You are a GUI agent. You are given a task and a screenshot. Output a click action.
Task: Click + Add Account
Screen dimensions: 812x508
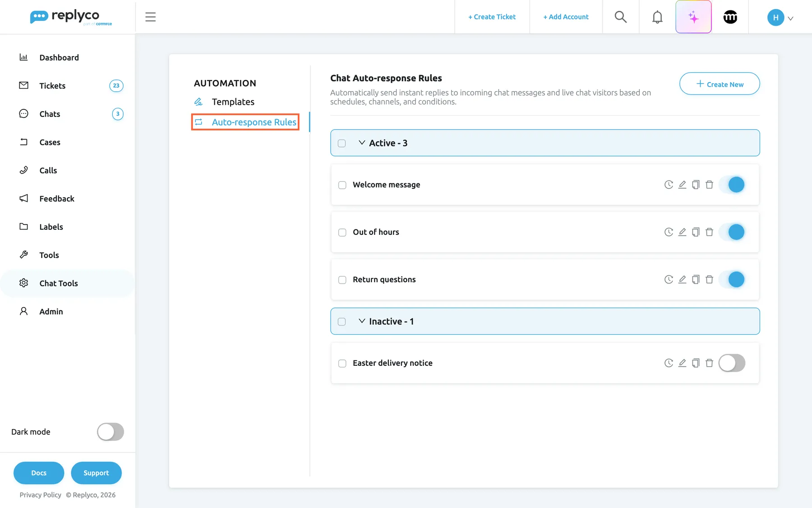click(566, 17)
